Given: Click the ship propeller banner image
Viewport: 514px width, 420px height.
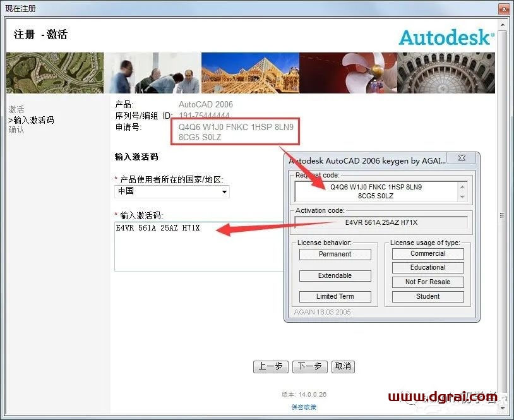Looking at the screenshot, I should (348, 73).
